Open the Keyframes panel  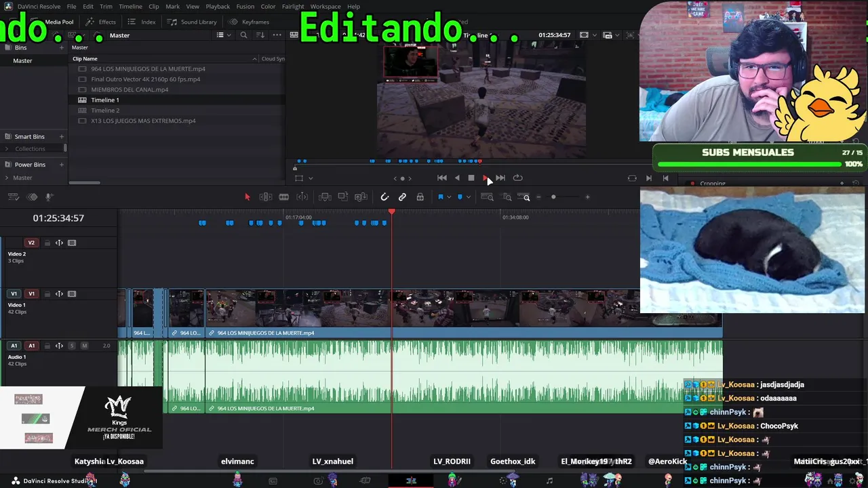click(249, 22)
